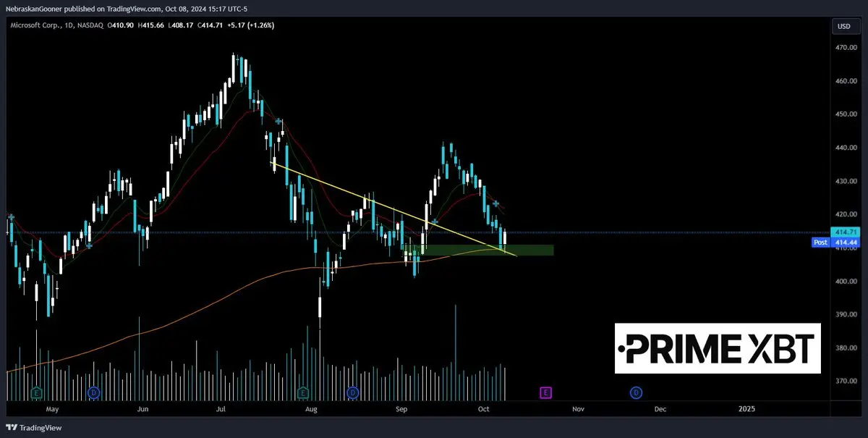Click the 400.00 price axis label
This screenshot has width=868, height=438.
[845, 282]
